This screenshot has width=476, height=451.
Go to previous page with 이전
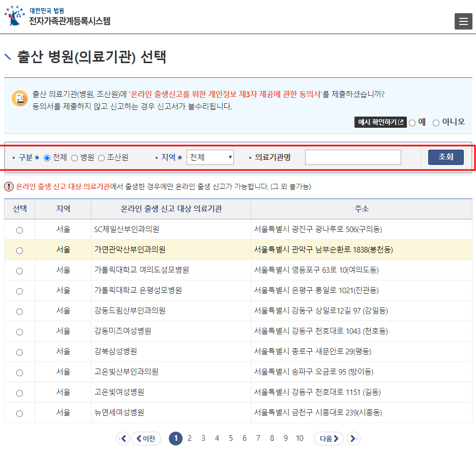(146, 438)
